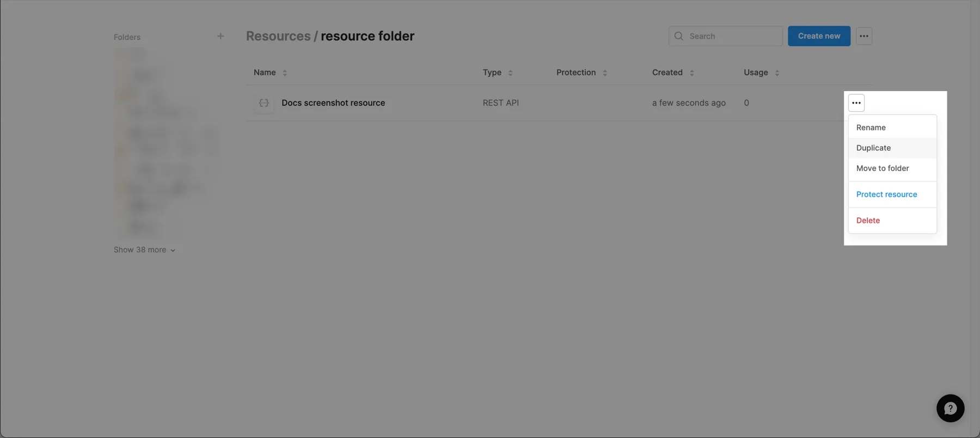The image size is (980, 438).
Task: Click 'a few seconds ago' created cell
Action: pyautogui.click(x=689, y=103)
